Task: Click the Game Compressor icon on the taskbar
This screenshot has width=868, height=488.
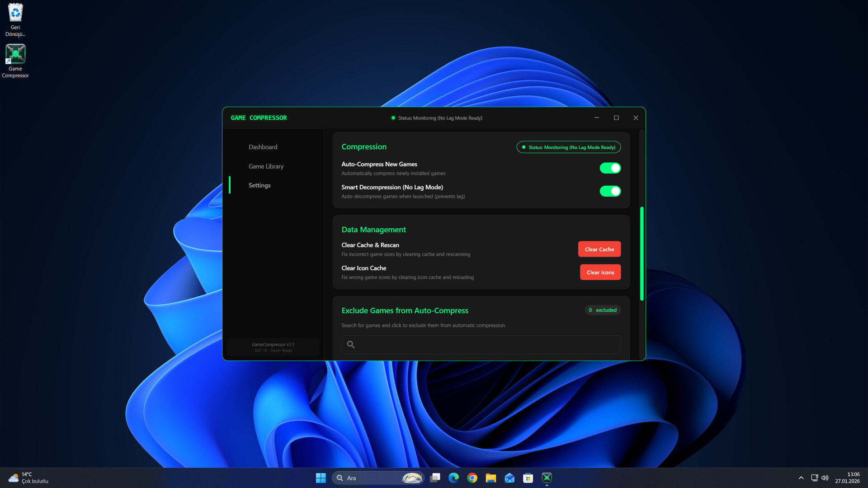Action: [547, 478]
